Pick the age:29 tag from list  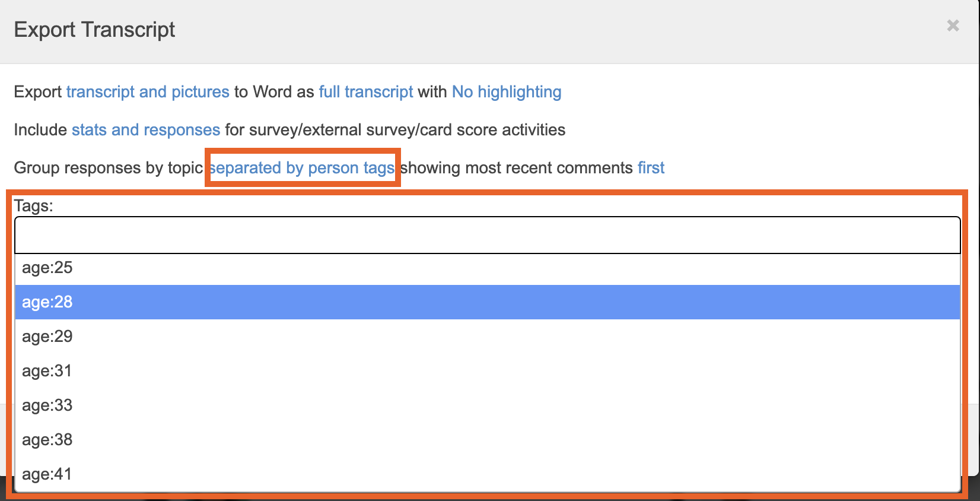[x=47, y=337]
